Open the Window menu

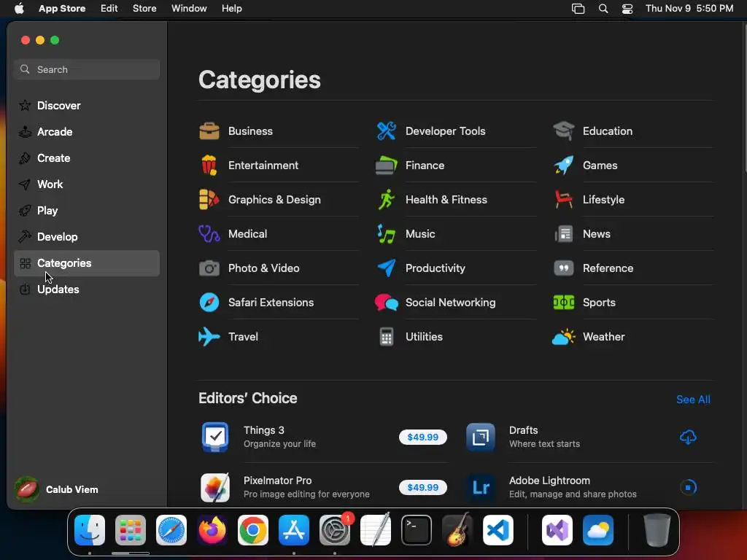coord(189,9)
